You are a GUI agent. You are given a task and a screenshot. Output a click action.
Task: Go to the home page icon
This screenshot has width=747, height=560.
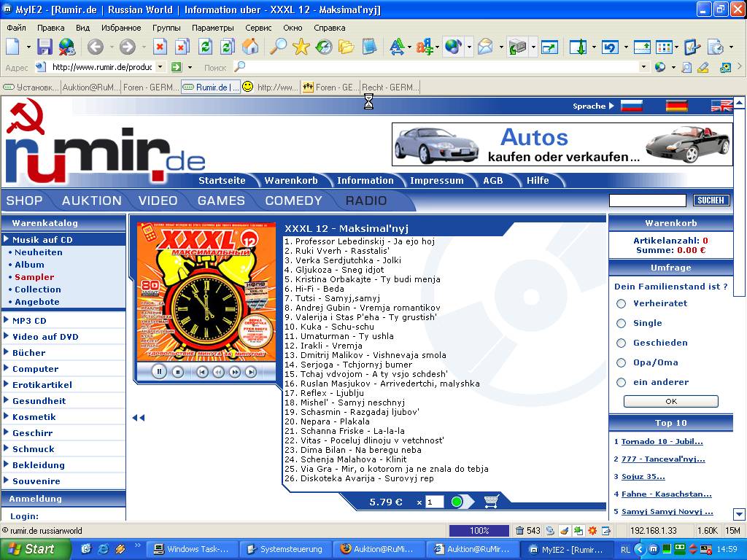point(251,47)
